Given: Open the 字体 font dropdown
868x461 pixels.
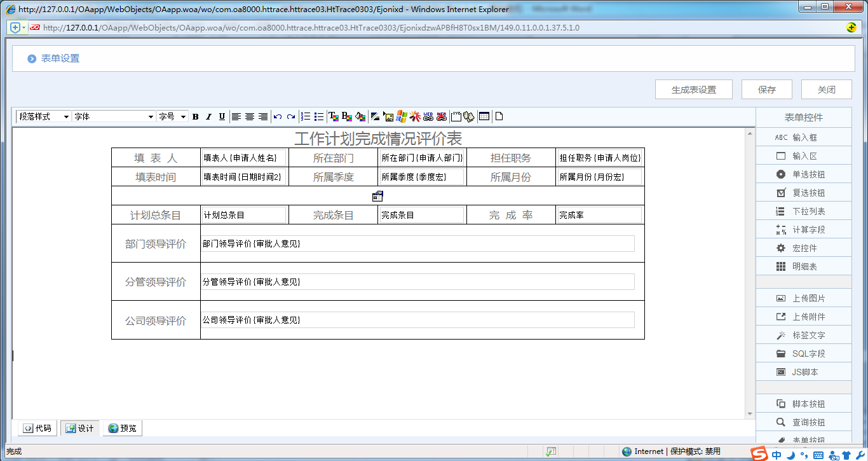Looking at the screenshot, I should click(113, 116).
